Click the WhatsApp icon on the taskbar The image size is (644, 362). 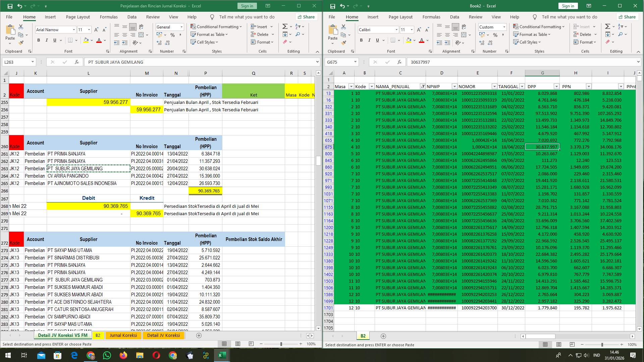coord(107,355)
